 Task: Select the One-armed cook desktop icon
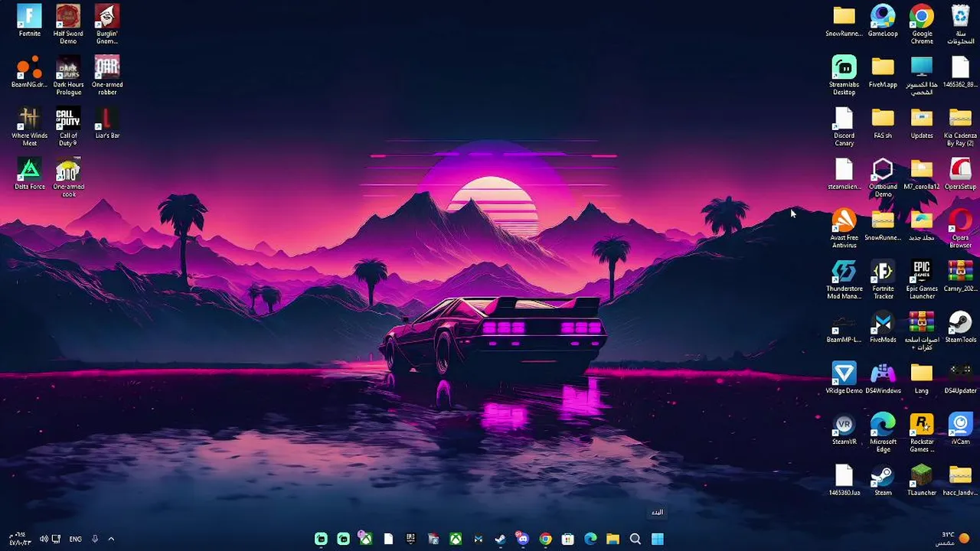pos(68,178)
